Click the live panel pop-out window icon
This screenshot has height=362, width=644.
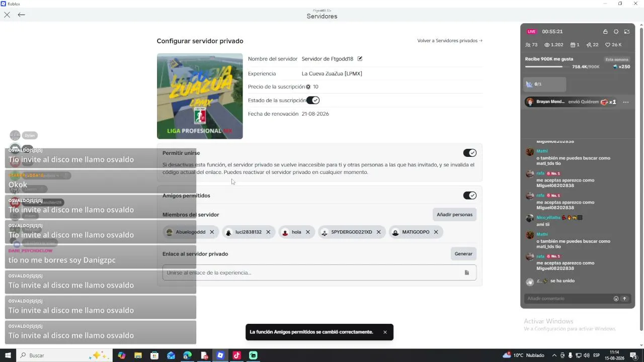coord(627,32)
